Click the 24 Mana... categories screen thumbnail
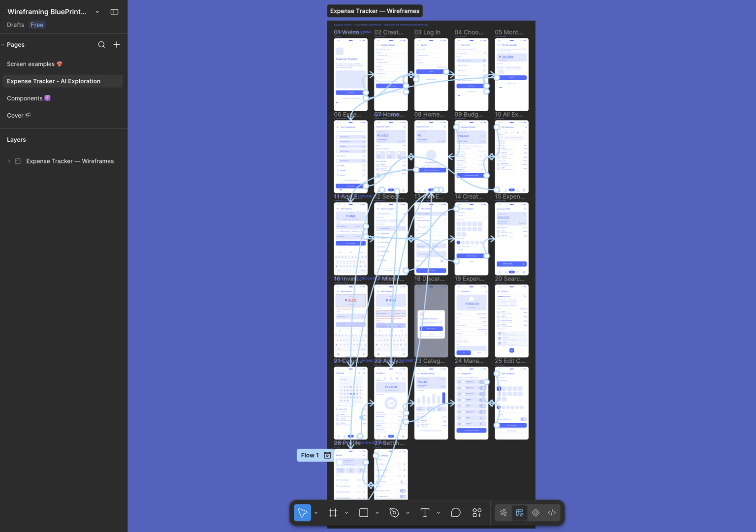Screen dimensions: 756x532 point(472,403)
